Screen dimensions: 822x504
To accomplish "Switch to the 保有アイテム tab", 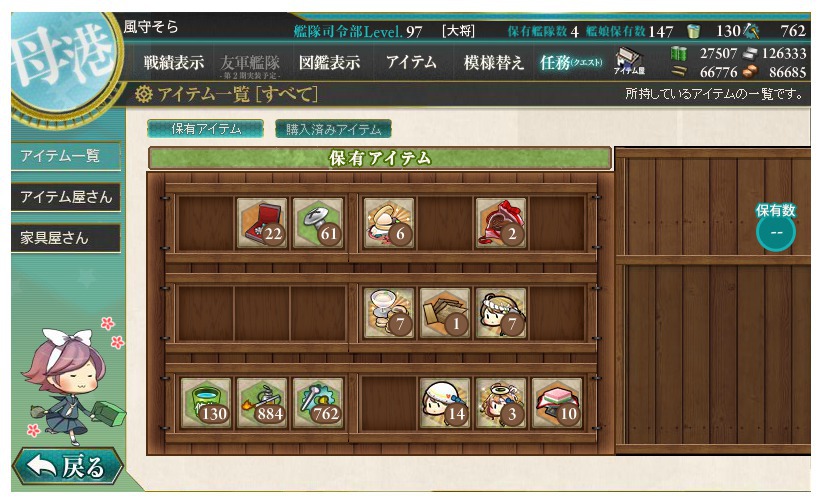I will [x=206, y=128].
